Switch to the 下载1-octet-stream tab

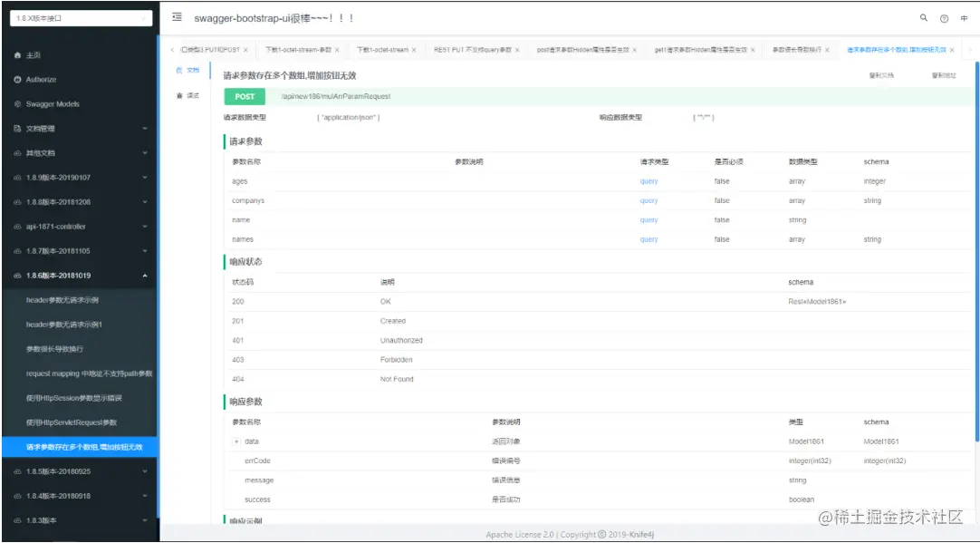(382, 50)
